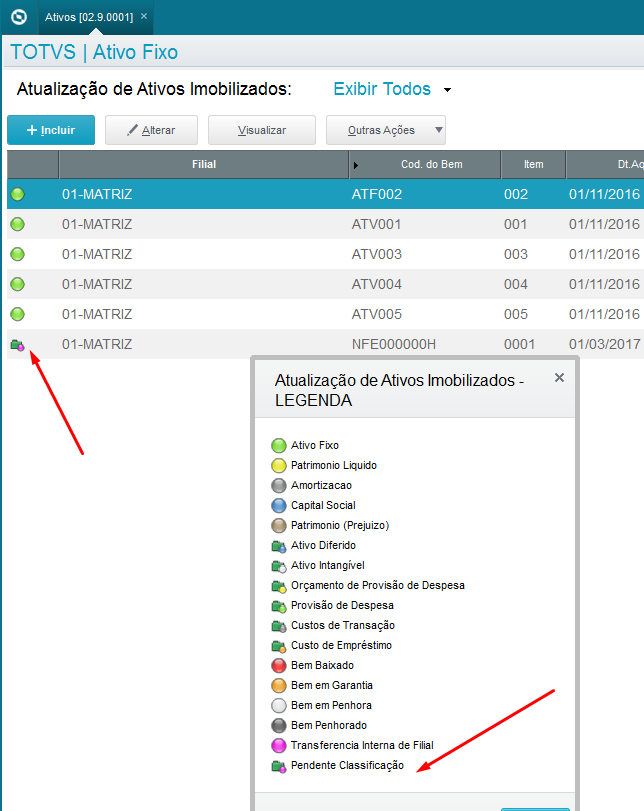Click the Ativo Intangível legend icon
The height and width of the screenshot is (811, 644).
tap(279, 566)
